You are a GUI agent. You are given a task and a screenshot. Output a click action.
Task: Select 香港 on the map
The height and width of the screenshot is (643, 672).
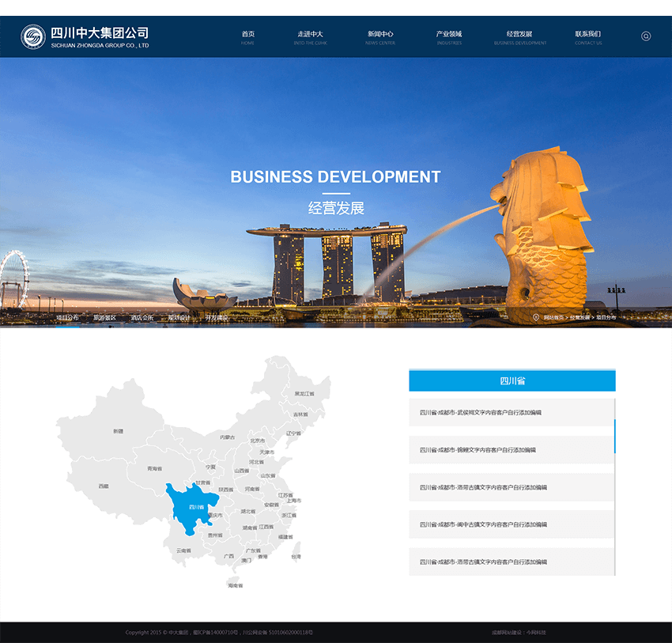(x=262, y=557)
